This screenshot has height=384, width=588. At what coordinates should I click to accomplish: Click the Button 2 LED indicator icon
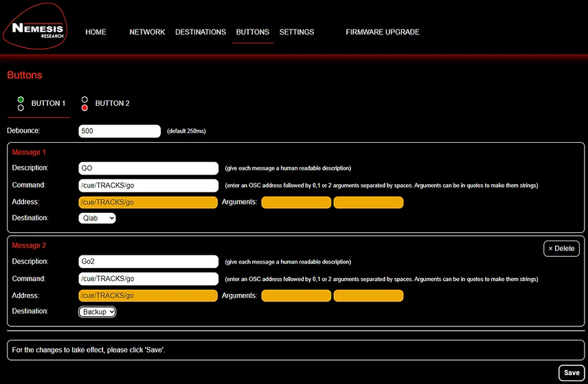point(84,104)
